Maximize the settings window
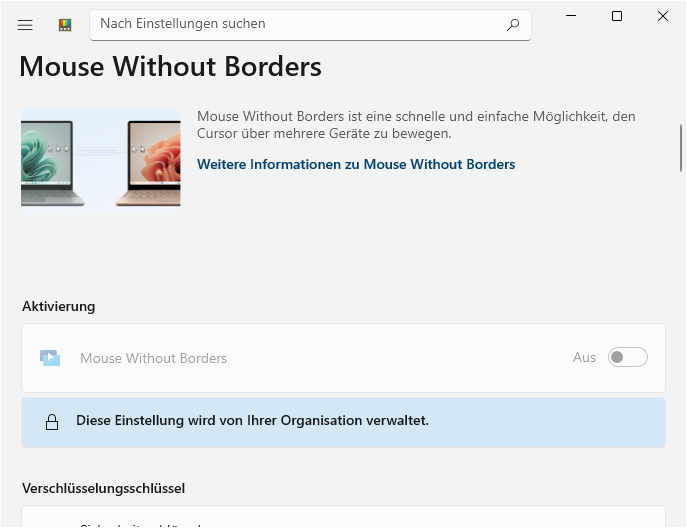687x528 pixels. [x=617, y=16]
